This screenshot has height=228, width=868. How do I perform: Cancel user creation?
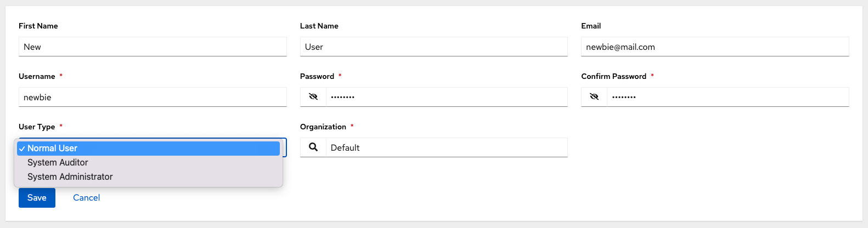coord(86,198)
